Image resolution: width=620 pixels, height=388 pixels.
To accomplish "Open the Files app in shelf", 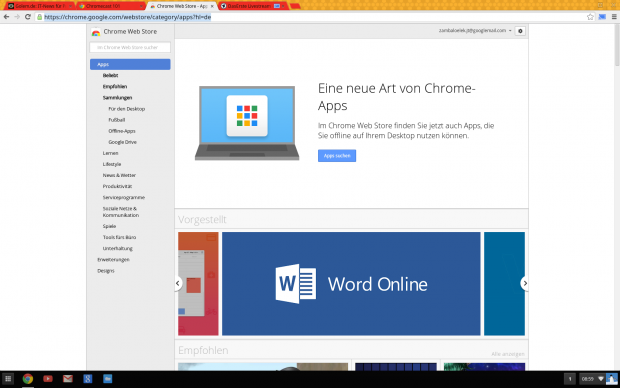I will [x=108, y=379].
